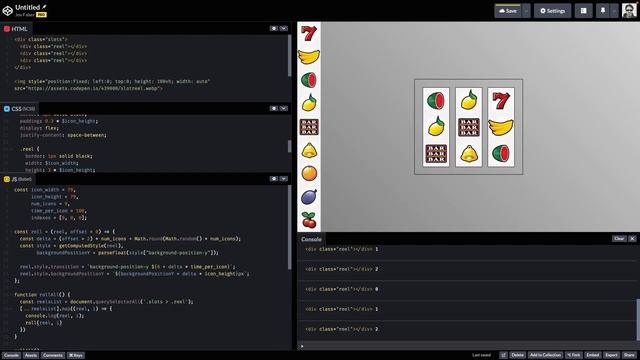Click the CodePen logo icon
Viewport: 640px width, 360px height.
(x=8, y=11)
